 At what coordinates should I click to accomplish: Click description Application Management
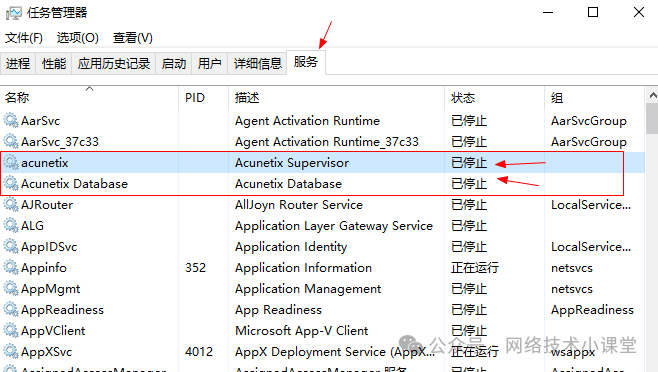point(308,289)
